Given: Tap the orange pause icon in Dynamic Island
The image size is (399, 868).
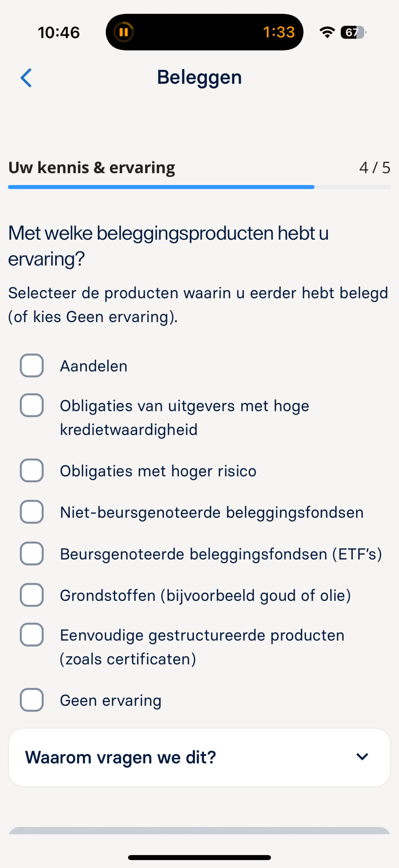Looking at the screenshot, I should (x=123, y=32).
